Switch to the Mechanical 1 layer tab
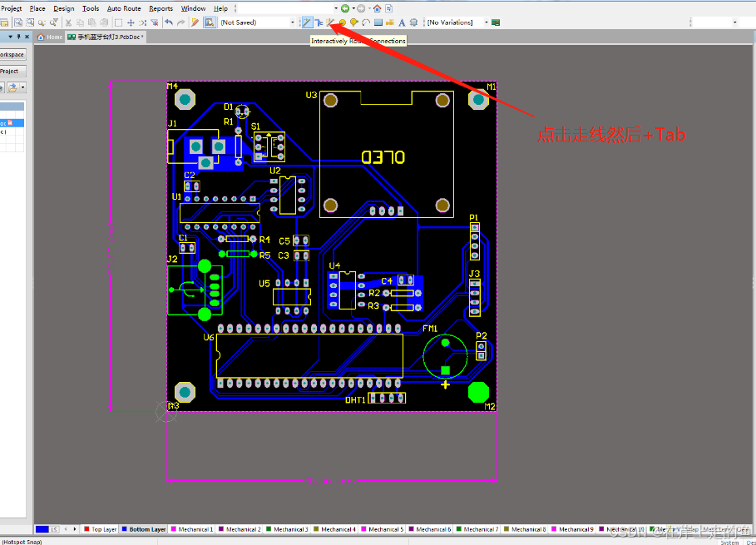This screenshot has width=756, height=545. 192,529
